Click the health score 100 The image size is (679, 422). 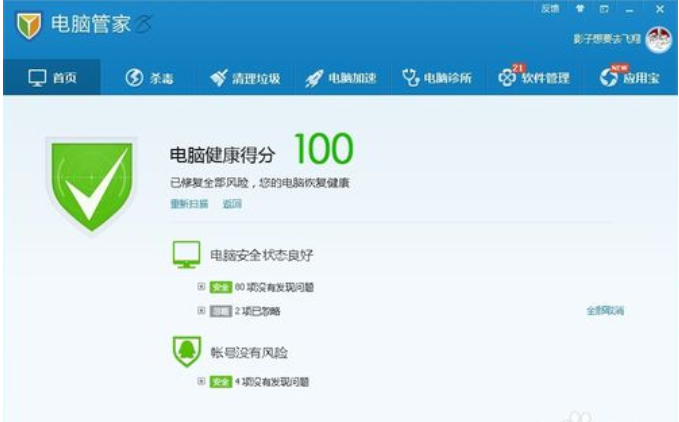[x=324, y=150]
